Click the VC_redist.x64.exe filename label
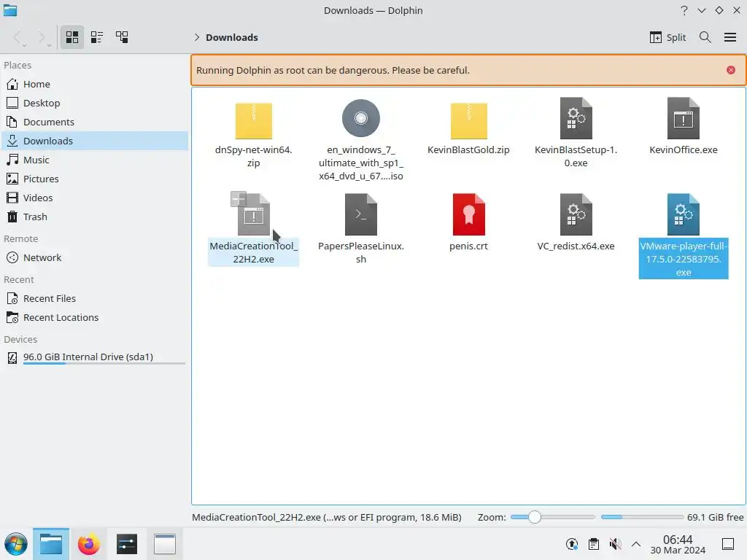 click(576, 246)
